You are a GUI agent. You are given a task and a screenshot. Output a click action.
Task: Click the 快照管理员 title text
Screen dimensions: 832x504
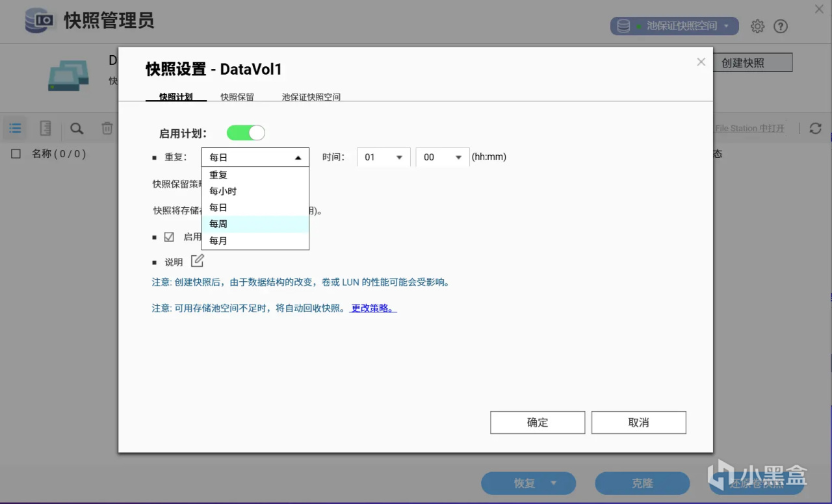pos(109,20)
